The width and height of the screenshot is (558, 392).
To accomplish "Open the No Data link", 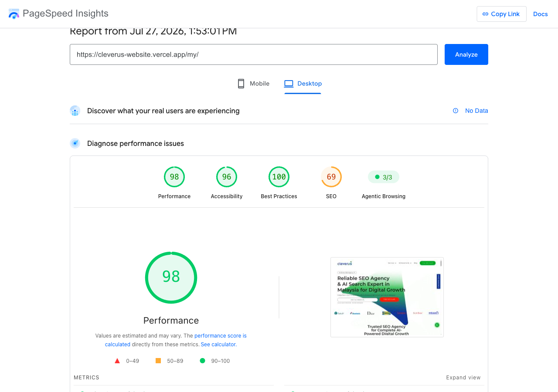I will [x=476, y=111].
